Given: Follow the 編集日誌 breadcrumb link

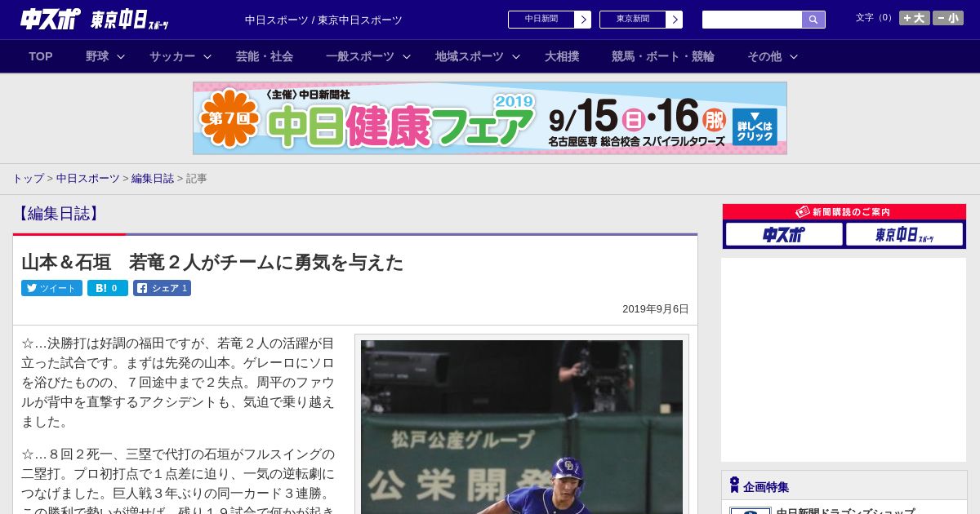Looking at the screenshot, I should point(153,178).
